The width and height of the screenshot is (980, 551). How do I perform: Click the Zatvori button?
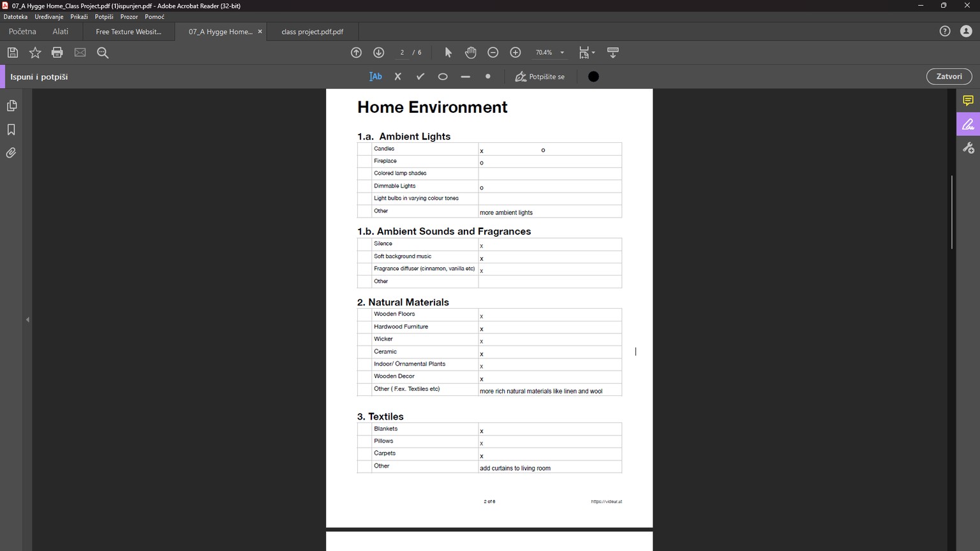[949, 77]
